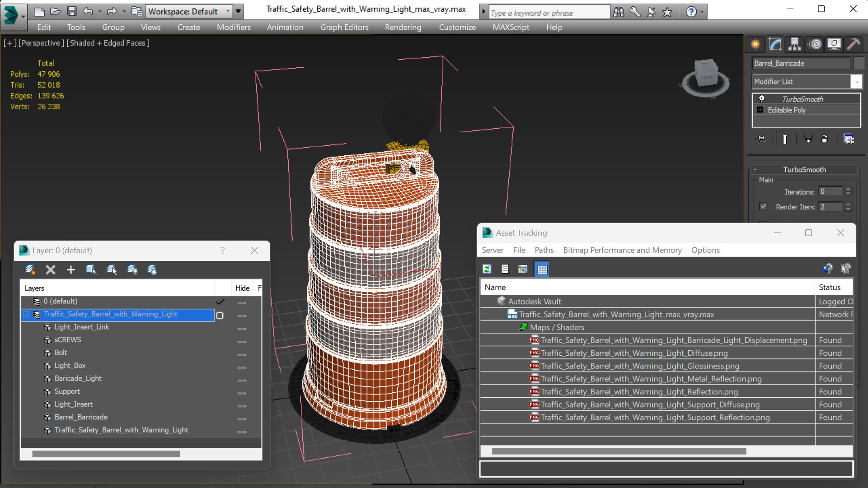
Task: Click the Save File toolbar icon
Action: [x=71, y=11]
